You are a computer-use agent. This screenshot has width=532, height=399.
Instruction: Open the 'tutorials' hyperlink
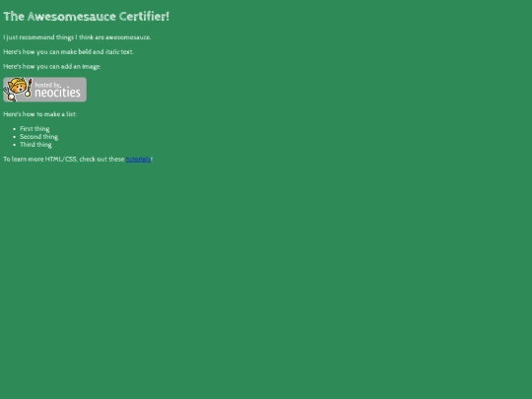pos(138,160)
